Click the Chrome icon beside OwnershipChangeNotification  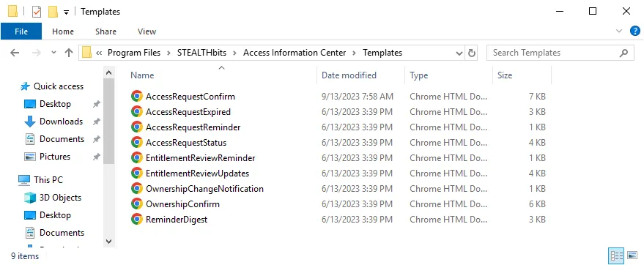point(137,189)
